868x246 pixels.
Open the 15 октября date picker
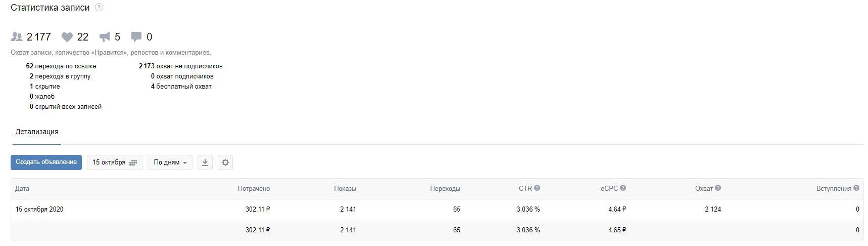click(115, 162)
